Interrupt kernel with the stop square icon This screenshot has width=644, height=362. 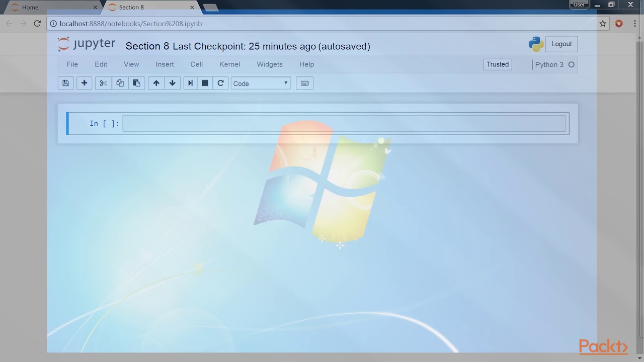[x=205, y=83]
